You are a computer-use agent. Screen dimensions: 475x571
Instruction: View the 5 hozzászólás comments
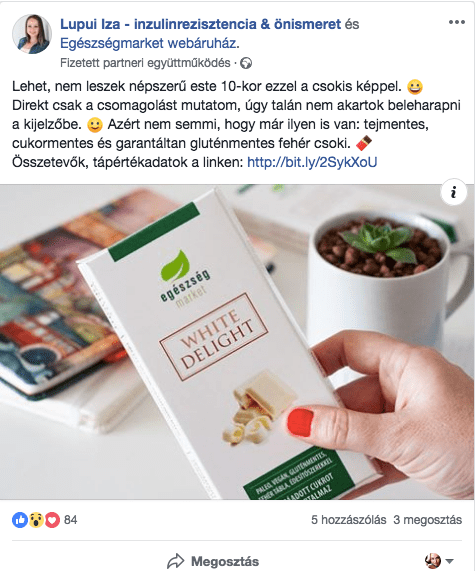[349, 520]
